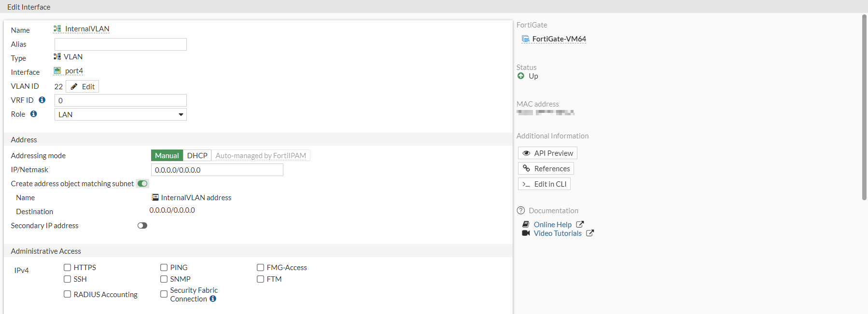Switch addressing mode to DHCP
The width and height of the screenshot is (868, 314).
click(197, 155)
